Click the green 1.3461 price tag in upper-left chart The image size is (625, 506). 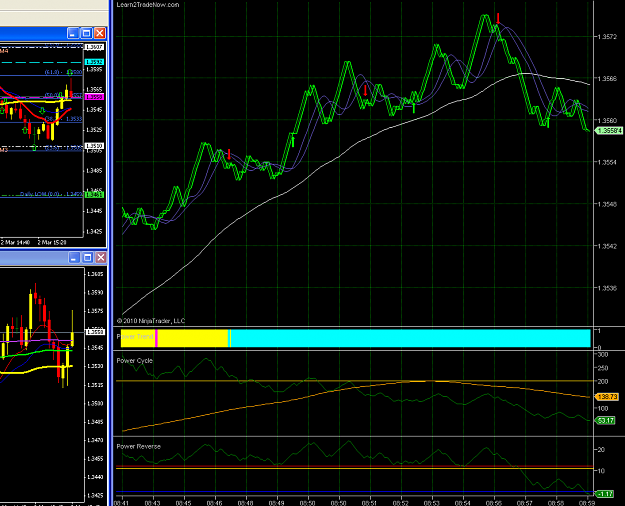(94, 195)
